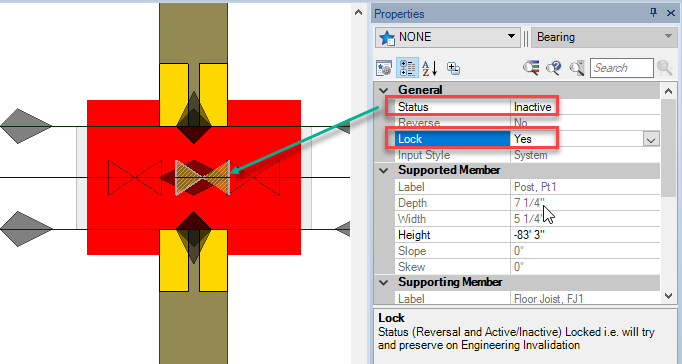Image resolution: width=682 pixels, height=364 pixels.
Task: Click the colored-bars magnifier filter icon
Action: click(531, 68)
